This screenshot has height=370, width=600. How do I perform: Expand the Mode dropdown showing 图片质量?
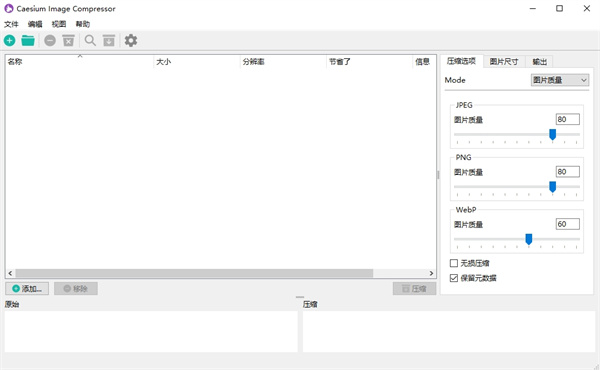[560, 80]
